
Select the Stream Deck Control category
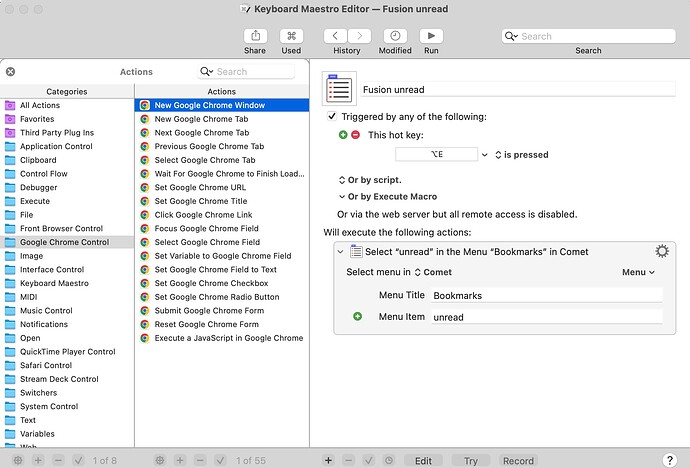point(67,379)
